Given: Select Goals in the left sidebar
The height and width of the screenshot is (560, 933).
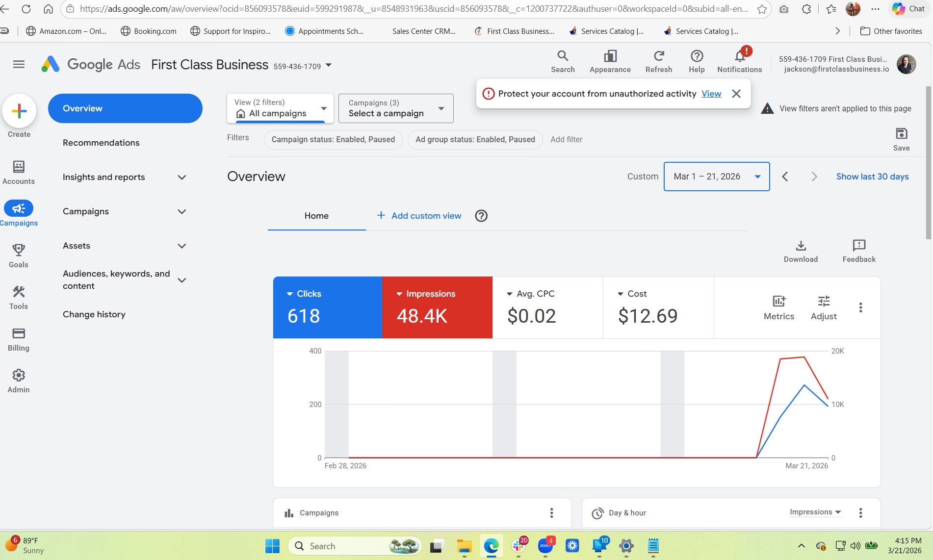Looking at the screenshot, I should 18,256.
